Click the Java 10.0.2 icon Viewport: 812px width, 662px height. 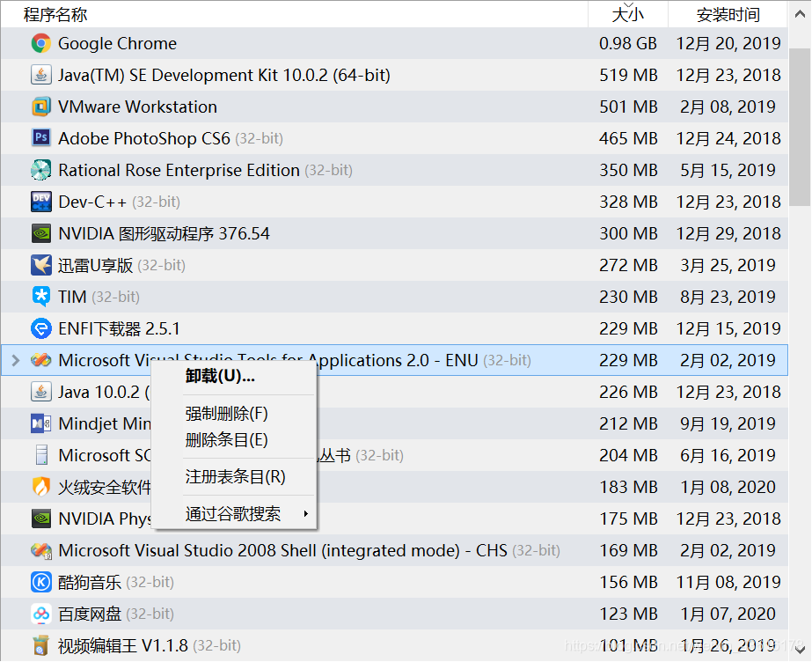(x=41, y=392)
